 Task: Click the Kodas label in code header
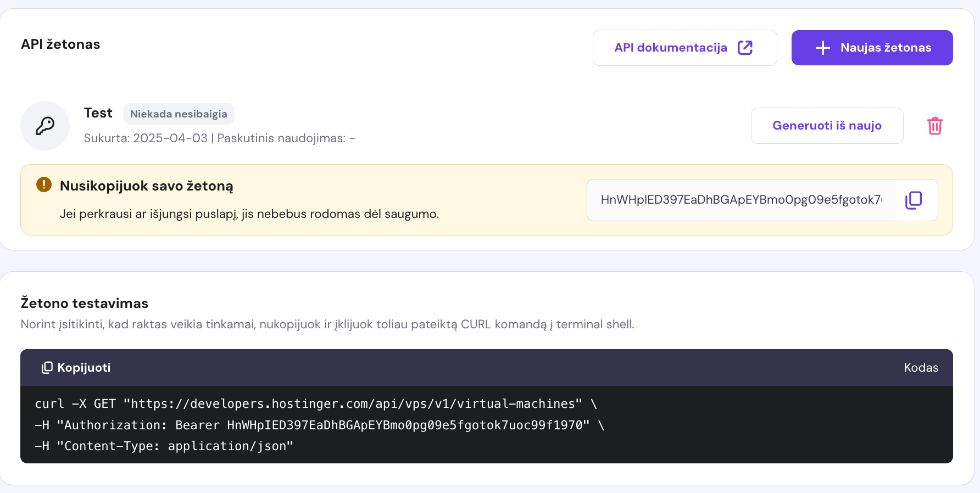click(x=921, y=368)
